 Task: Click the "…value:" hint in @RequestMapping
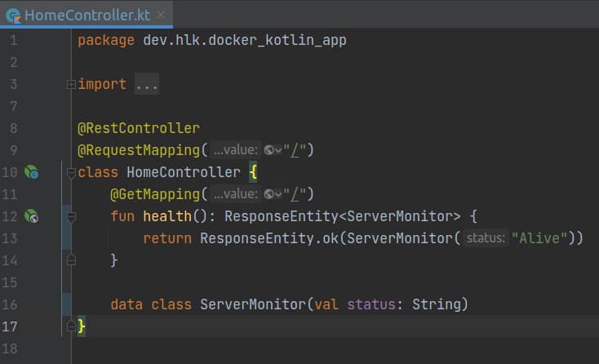235,150
